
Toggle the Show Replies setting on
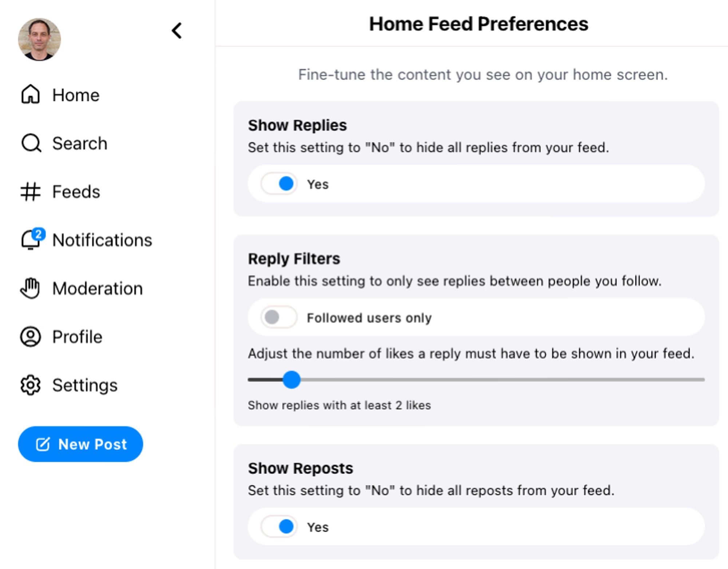pyautogui.click(x=277, y=184)
